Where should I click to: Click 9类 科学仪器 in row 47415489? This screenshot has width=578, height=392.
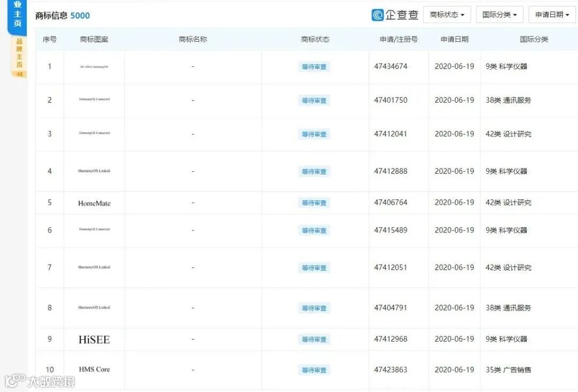pyautogui.click(x=506, y=230)
